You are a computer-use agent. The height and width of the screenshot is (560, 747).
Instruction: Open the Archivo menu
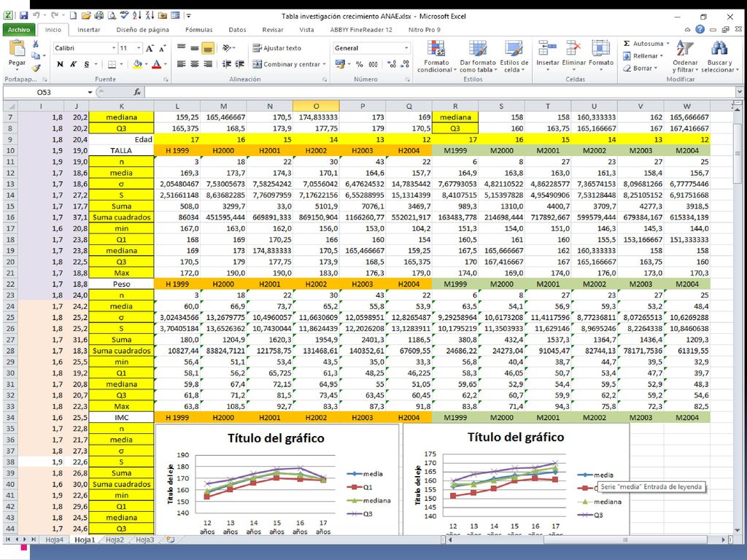click(x=19, y=29)
